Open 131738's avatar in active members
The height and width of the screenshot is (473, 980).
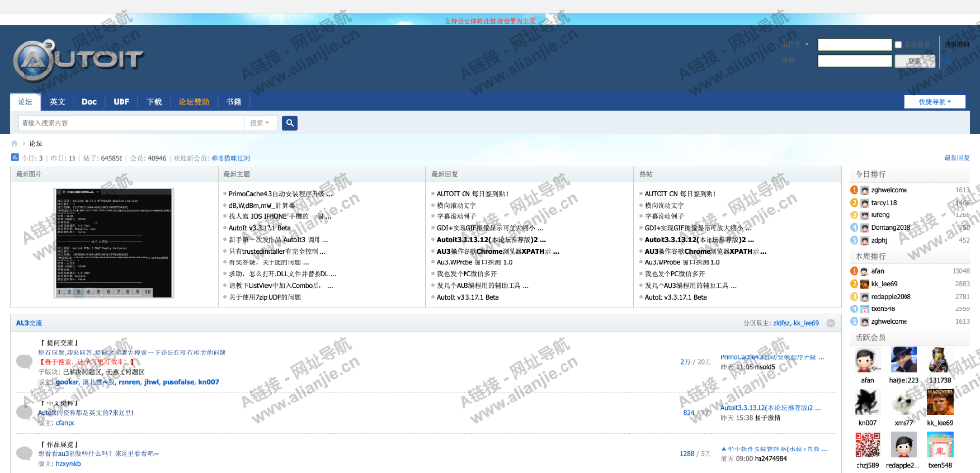tap(940, 359)
